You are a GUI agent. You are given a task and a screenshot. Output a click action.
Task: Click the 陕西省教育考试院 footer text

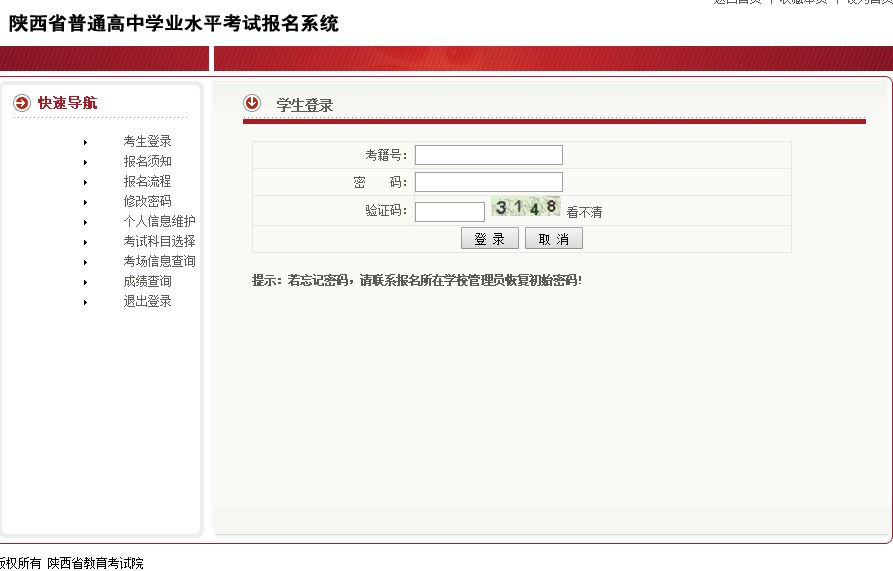pos(95,563)
